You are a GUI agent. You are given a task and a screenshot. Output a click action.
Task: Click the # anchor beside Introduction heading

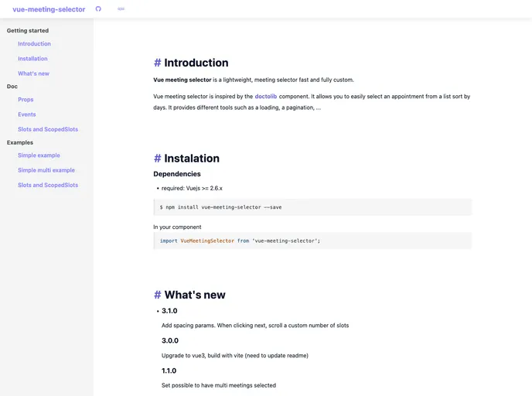(158, 63)
